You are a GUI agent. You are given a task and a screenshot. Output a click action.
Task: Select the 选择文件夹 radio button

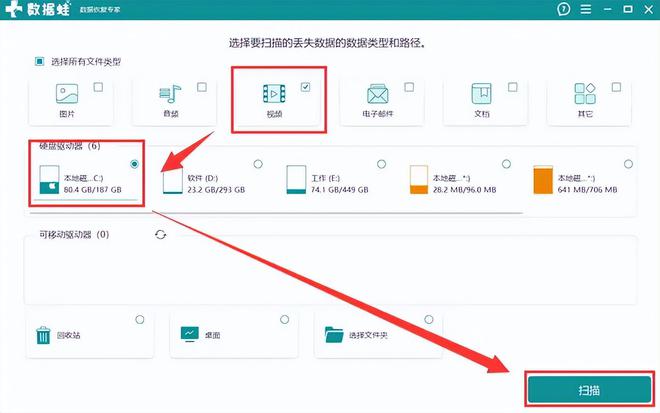point(428,320)
